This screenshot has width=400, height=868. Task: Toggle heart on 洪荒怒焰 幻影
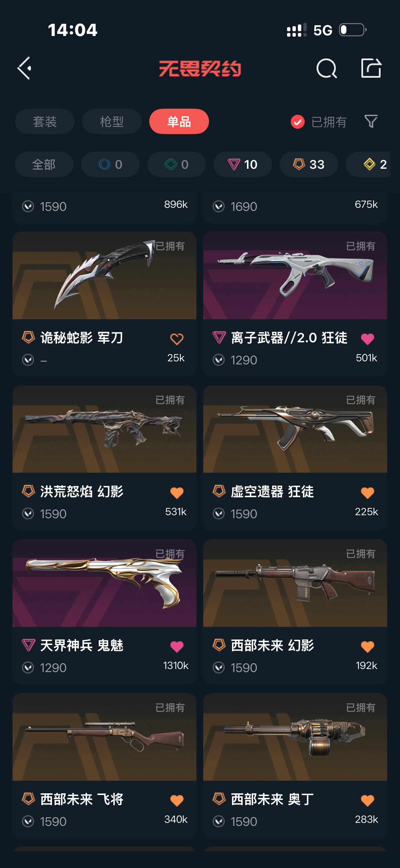177,492
